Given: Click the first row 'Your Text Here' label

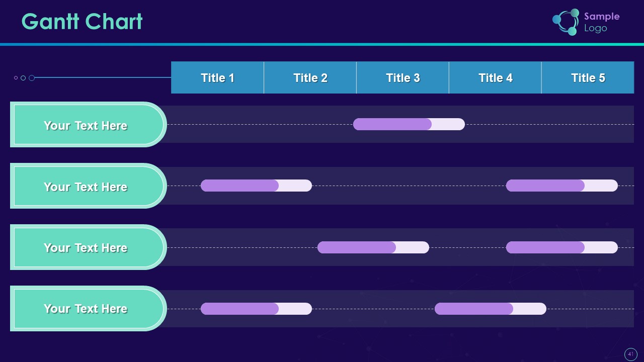Looking at the screenshot, I should tap(86, 125).
